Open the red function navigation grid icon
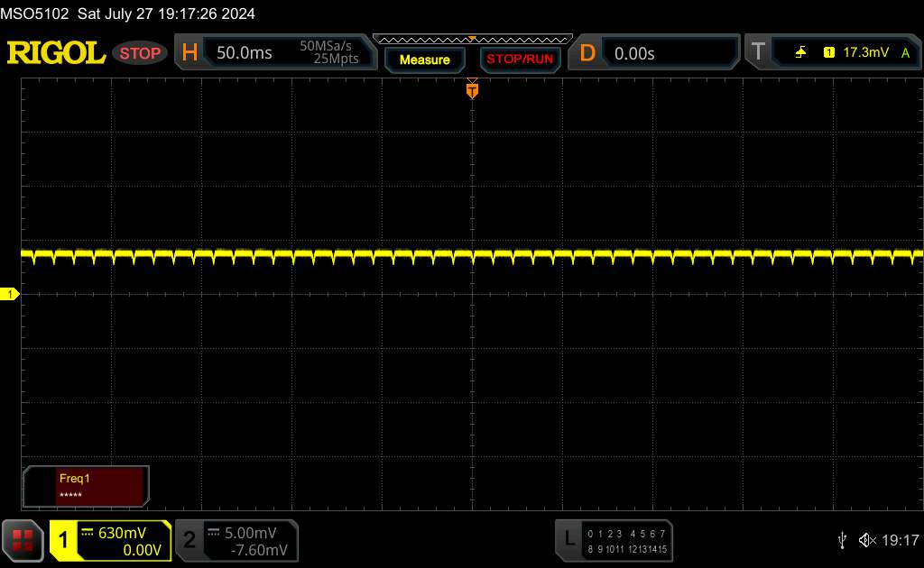Image resolution: width=924 pixels, height=568 pixels. (x=23, y=540)
